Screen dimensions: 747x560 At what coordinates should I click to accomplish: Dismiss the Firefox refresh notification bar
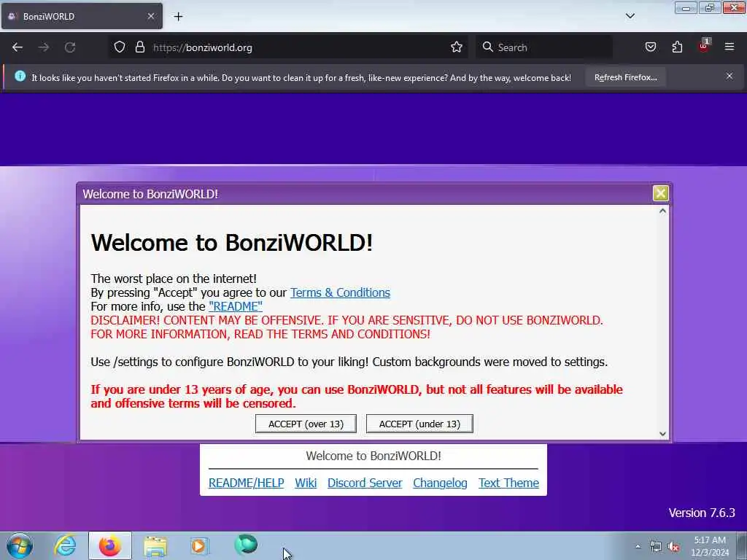click(x=729, y=76)
